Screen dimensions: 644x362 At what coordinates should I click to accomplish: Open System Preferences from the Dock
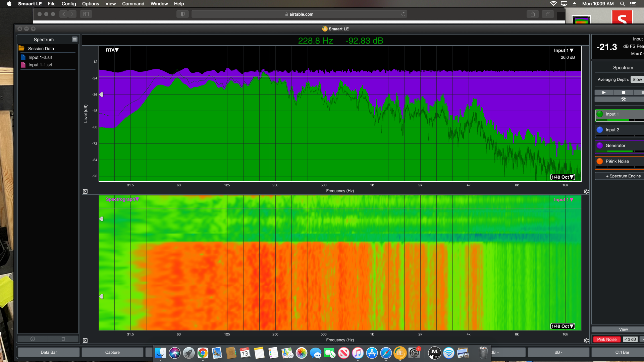coord(414,353)
